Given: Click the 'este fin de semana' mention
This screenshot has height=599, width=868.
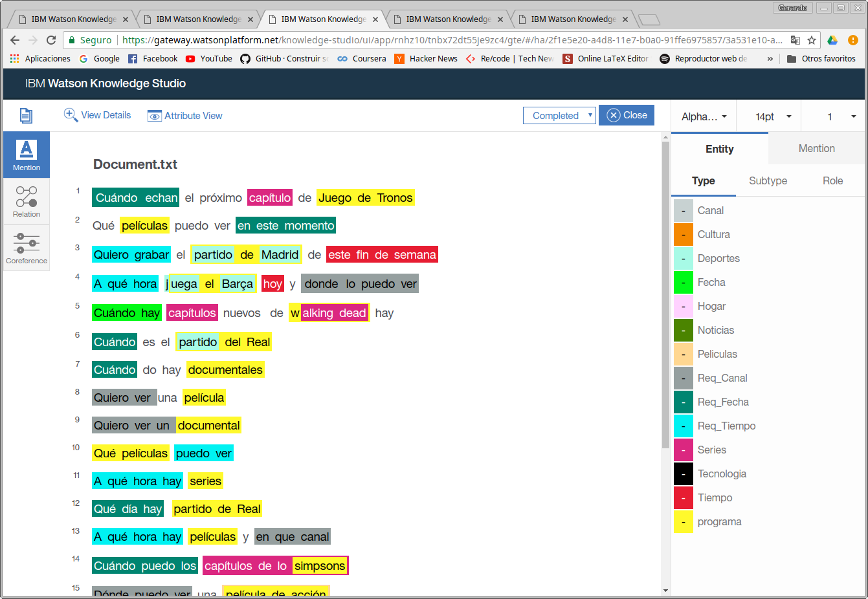Looking at the screenshot, I should (x=382, y=255).
